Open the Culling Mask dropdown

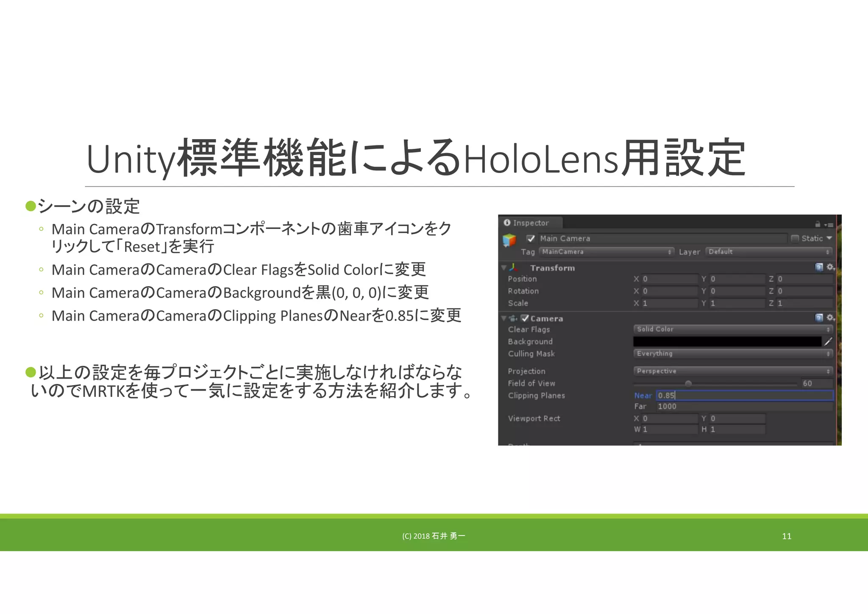733,354
